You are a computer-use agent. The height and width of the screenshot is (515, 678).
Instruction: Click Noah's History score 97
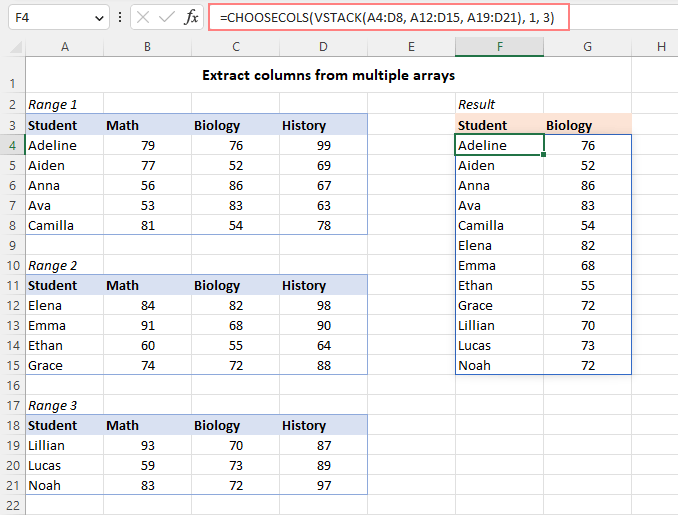click(323, 486)
